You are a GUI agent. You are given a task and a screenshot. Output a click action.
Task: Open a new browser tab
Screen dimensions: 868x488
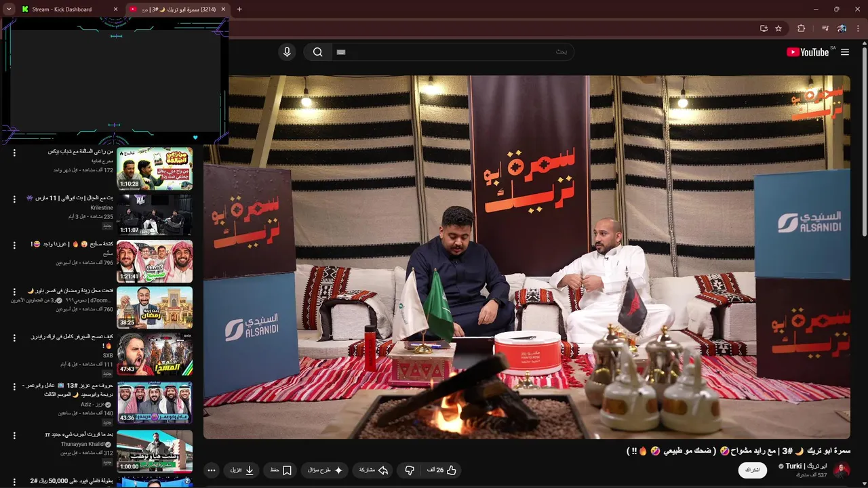point(239,9)
